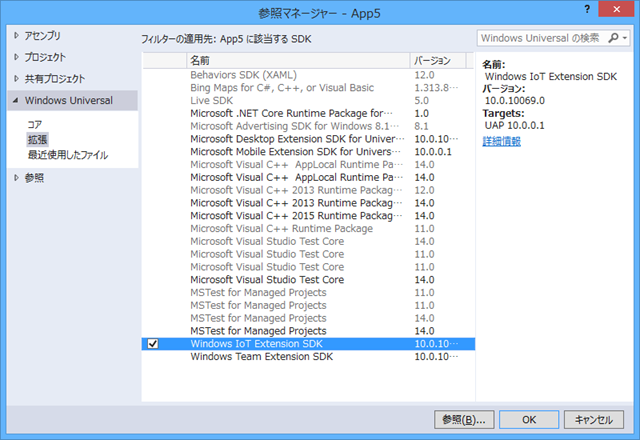Image resolution: width=640 pixels, height=440 pixels.
Task: Select the 拡張 sub-item
Action: pos(37,139)
